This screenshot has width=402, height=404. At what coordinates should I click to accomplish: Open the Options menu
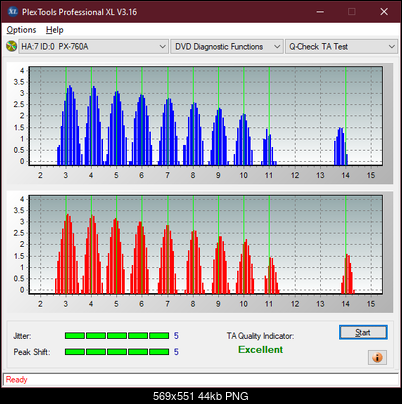pyautogui.click(x=21, y=30)
